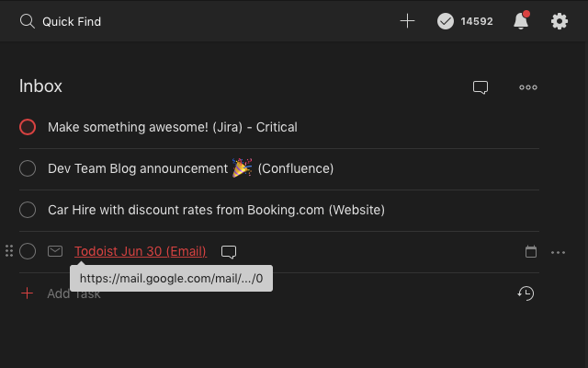This screenshot has height=368, width=588.
Task: Click the Quick Find magnifier icon
Action: 27,21
